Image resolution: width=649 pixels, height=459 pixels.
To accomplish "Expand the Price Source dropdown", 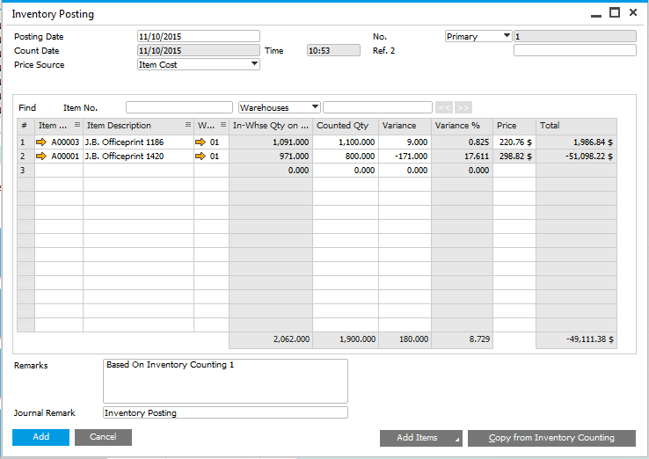I will pyautogui.click(x=255, y=64).
